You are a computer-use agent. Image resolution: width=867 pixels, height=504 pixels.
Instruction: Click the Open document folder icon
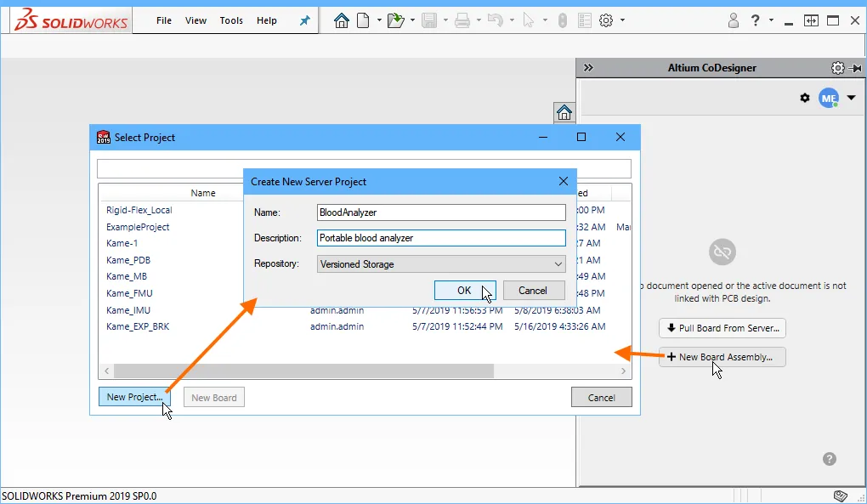click(x=395, y=20)
